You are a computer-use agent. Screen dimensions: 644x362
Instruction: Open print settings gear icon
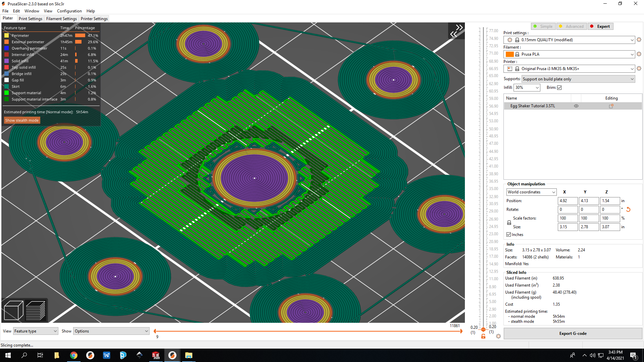pos(639,40)
